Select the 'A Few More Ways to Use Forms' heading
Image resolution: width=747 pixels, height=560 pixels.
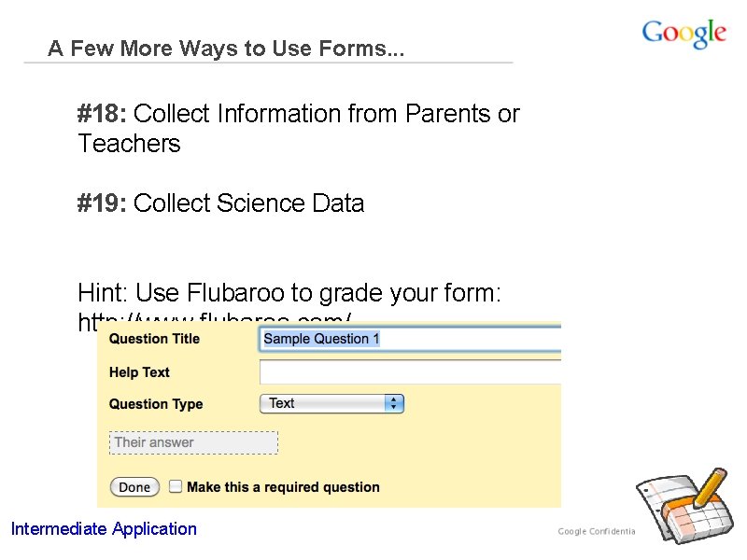[x=226, y=49]
